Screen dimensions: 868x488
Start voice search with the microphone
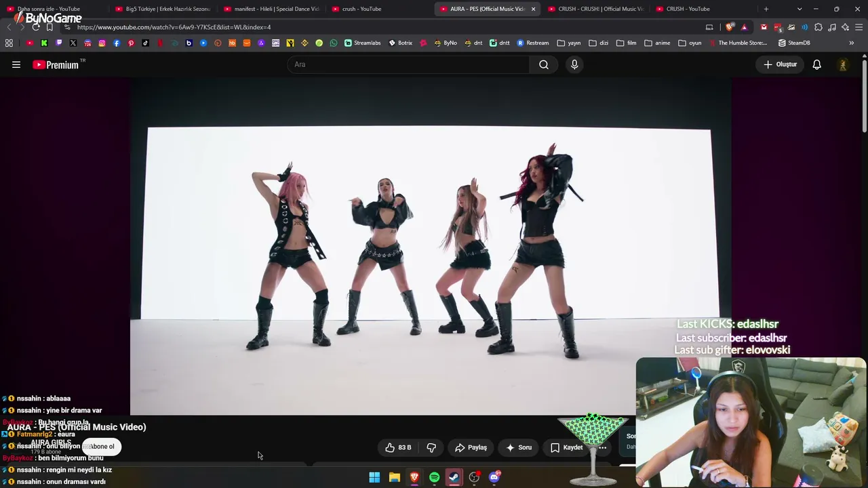(574, 64)
